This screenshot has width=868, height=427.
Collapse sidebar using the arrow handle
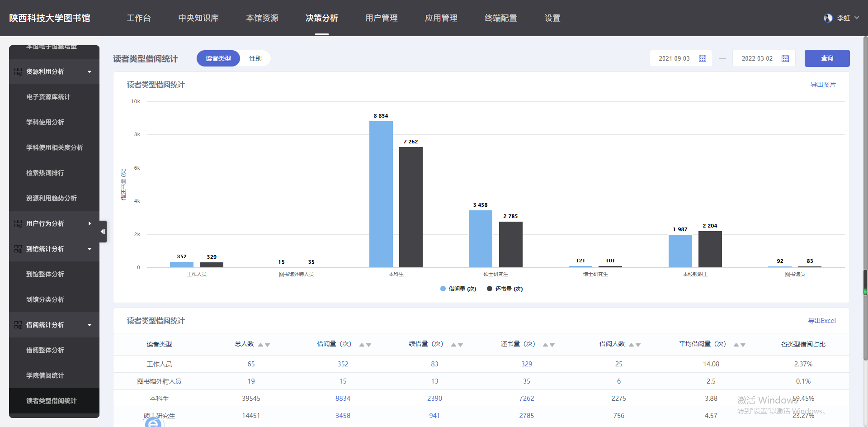tap(103, 232)
